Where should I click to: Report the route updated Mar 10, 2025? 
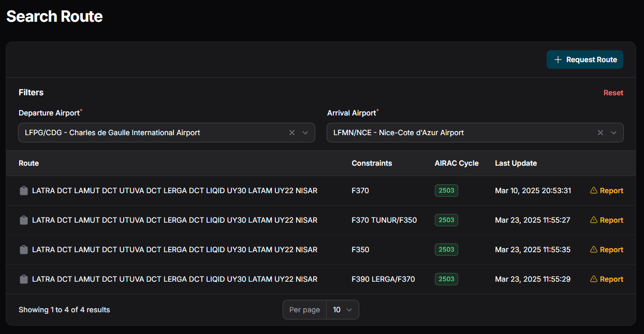pos(607,191)
